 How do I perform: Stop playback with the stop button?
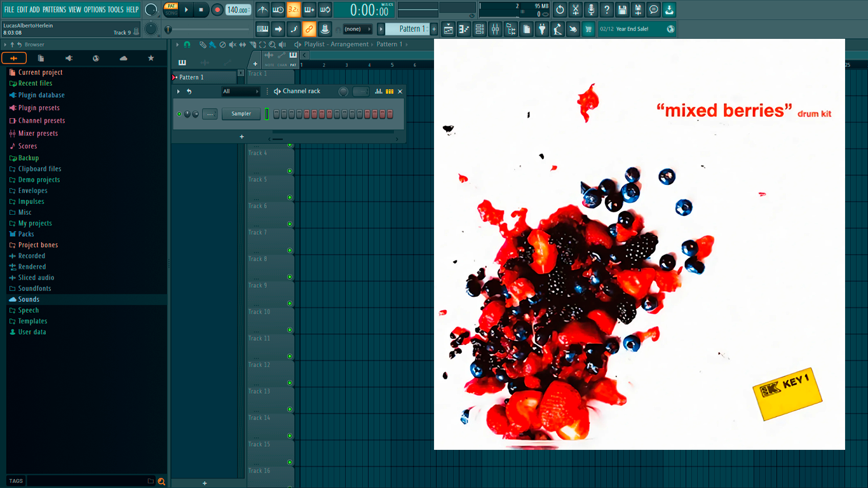[x=201, y=10]
